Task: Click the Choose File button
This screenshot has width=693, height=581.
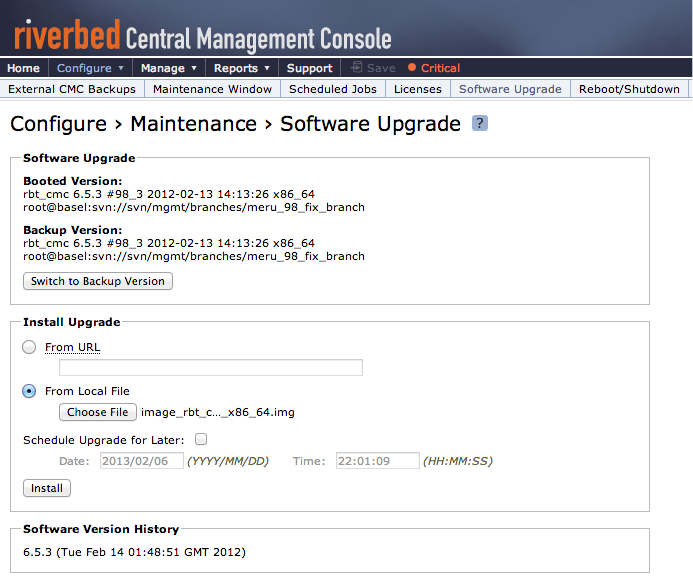Action: (98, 412)
